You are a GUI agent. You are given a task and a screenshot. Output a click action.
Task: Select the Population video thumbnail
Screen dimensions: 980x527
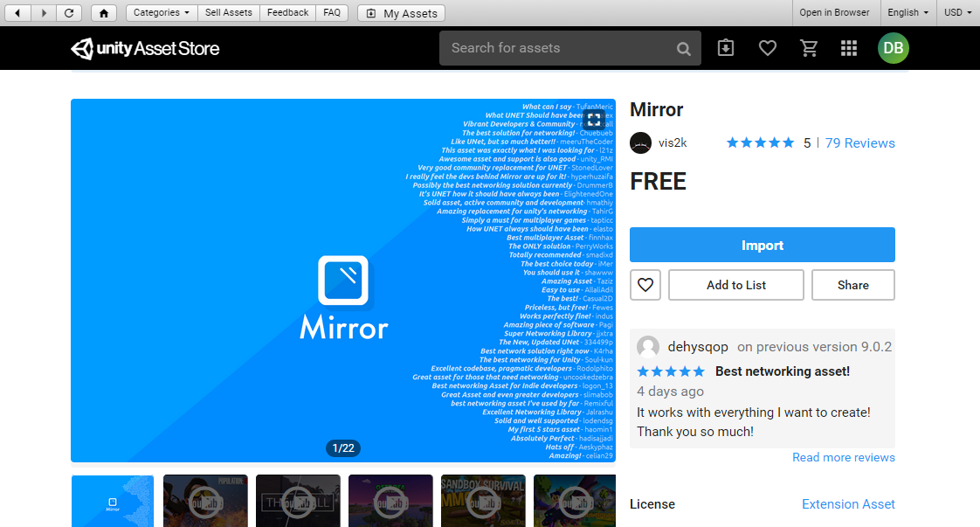click(x=205, y=501)
